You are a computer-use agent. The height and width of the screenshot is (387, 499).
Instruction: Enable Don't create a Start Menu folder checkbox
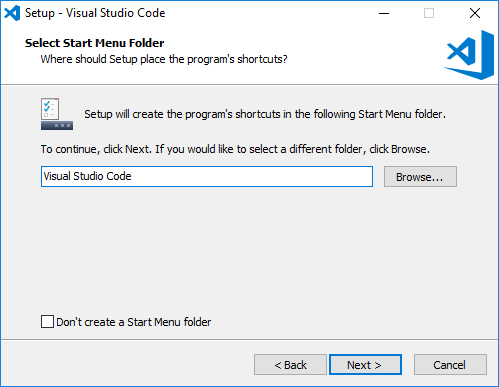click(x=47, y=322)
